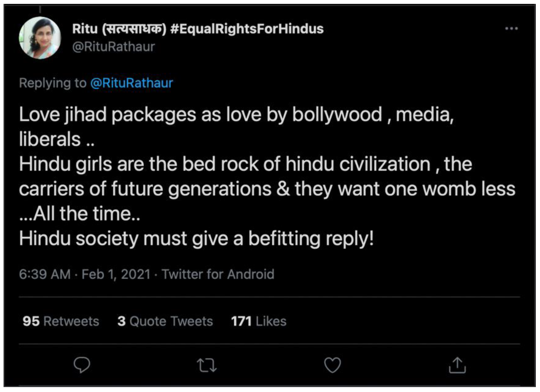
Task: Click the Devanagari text in the display name
Action: (134, 29)
